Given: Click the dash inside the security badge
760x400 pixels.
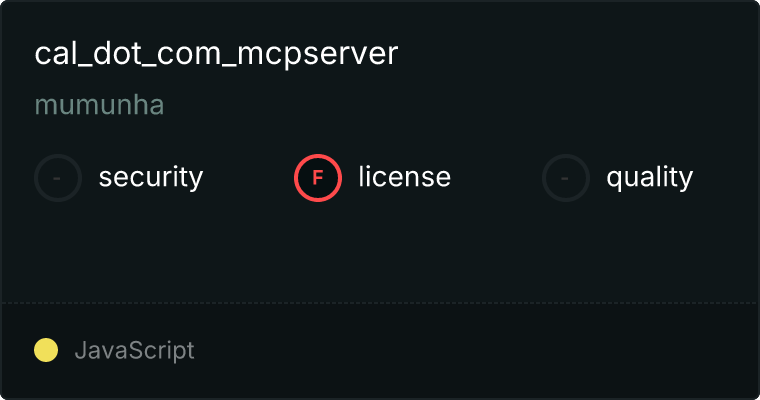Looking at the screenshot, I should click(57, 178).
